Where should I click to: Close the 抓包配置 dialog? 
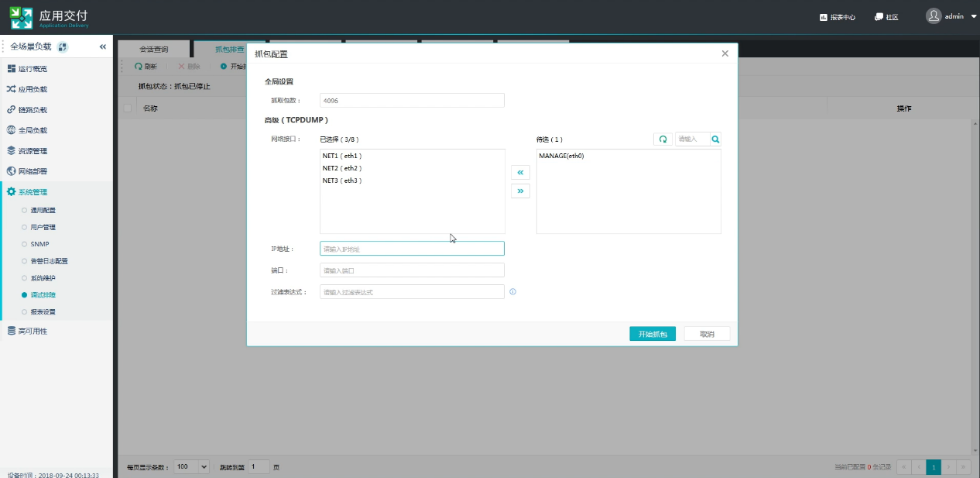pyautogui.click(x=725, y=53)
